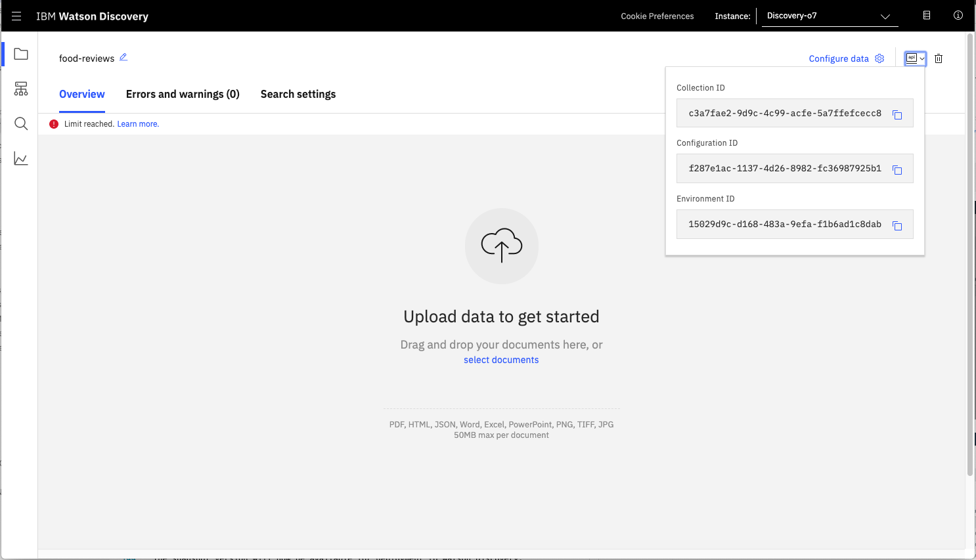Click the Collection ID label

701,87
